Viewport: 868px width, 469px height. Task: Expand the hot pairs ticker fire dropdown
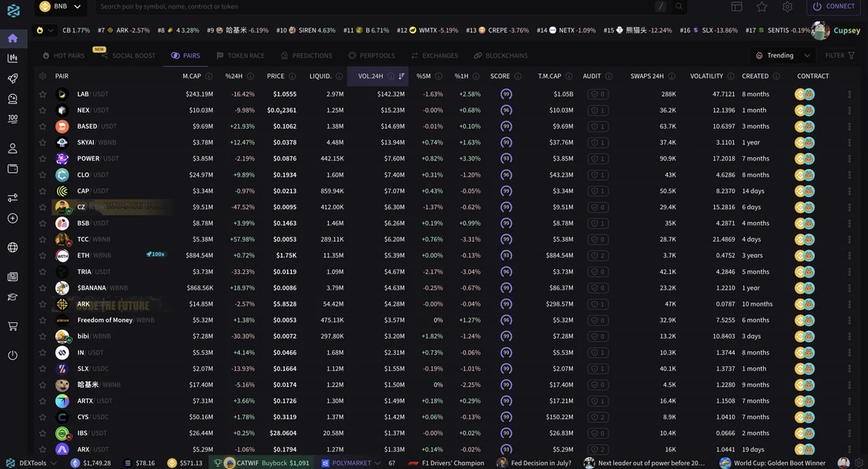[x=45, y=31]
